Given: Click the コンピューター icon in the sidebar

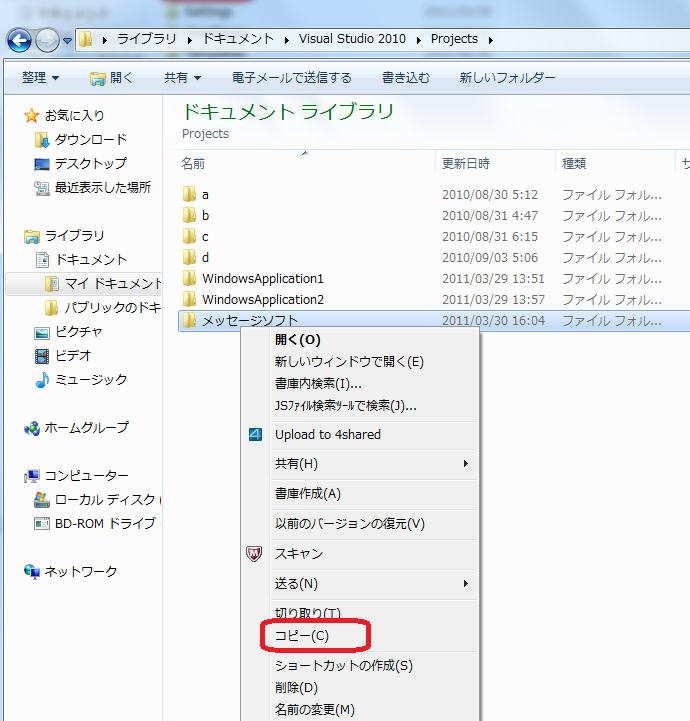Looking at the screenshot, I should [x=32, y=476].
